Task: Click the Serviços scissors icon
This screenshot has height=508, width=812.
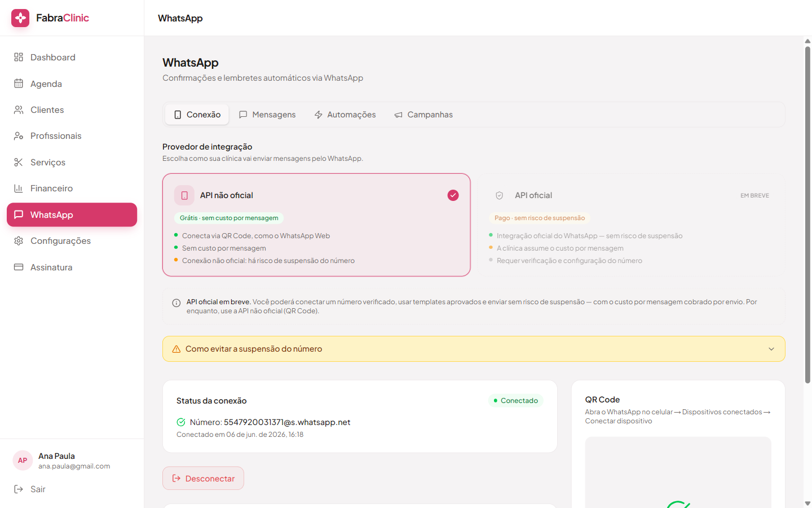Action: [x=19, y=162]
